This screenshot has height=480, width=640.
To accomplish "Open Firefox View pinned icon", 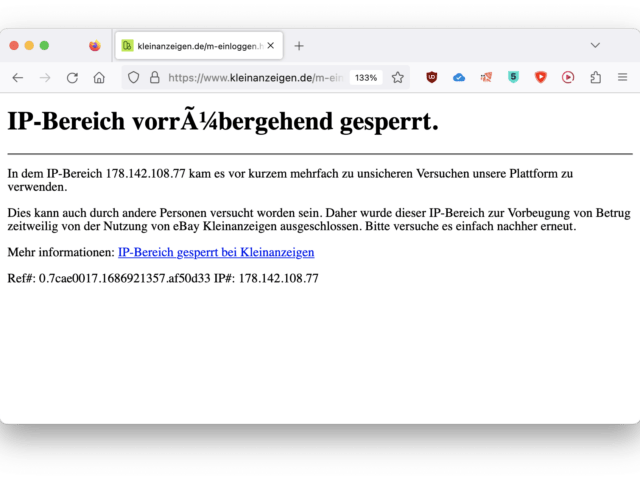I will click(95, 45).
